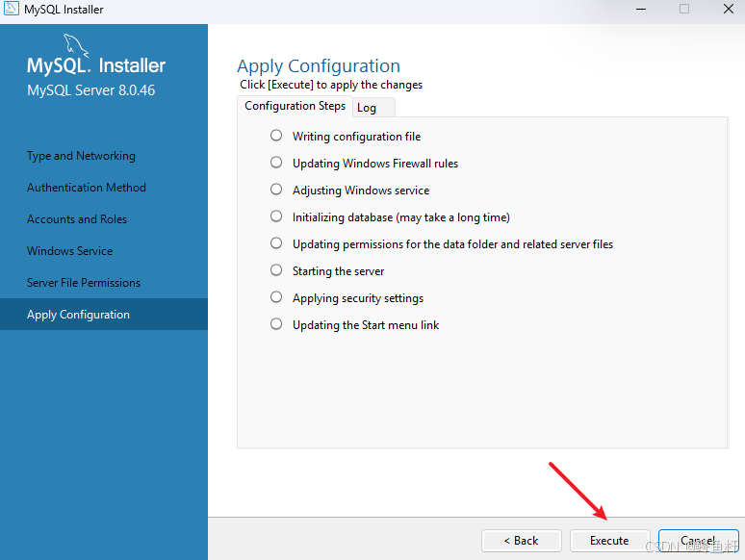Image resolution: width=745 pixels, height=560 pixels.
Task: Click 'MySQL Server 8.0.46' version text
Action: click(91, 90)
